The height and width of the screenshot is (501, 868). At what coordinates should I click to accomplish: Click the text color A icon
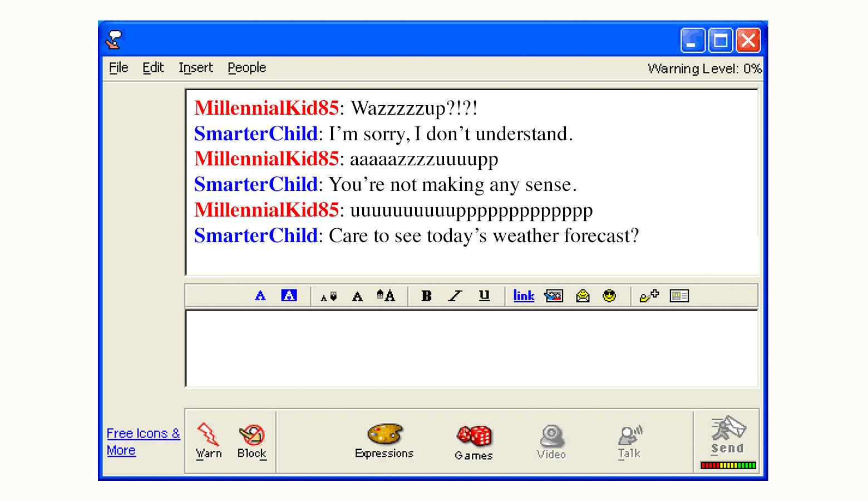tap(260, 296)
